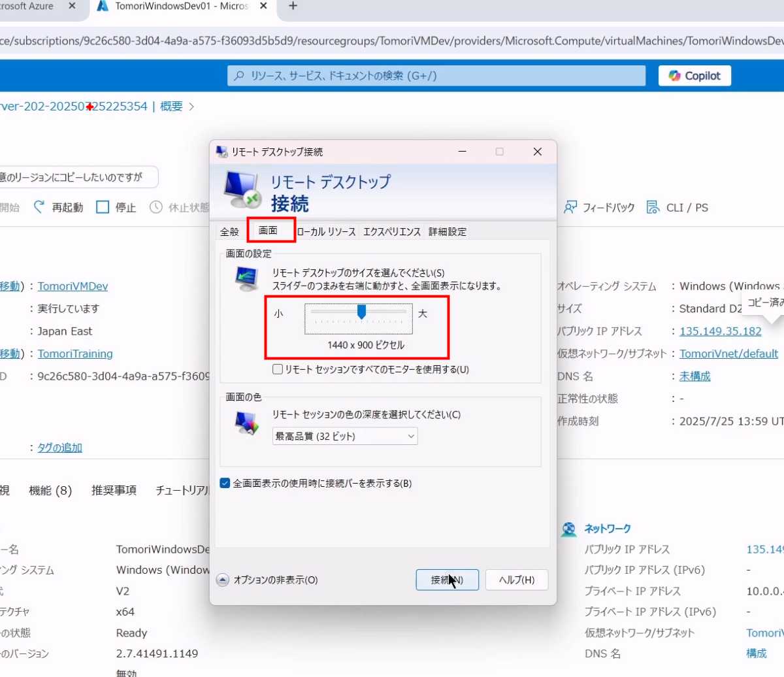
Task: Click the restart (再起動) icon in Azure toolbar
Action: click(40, 207)
